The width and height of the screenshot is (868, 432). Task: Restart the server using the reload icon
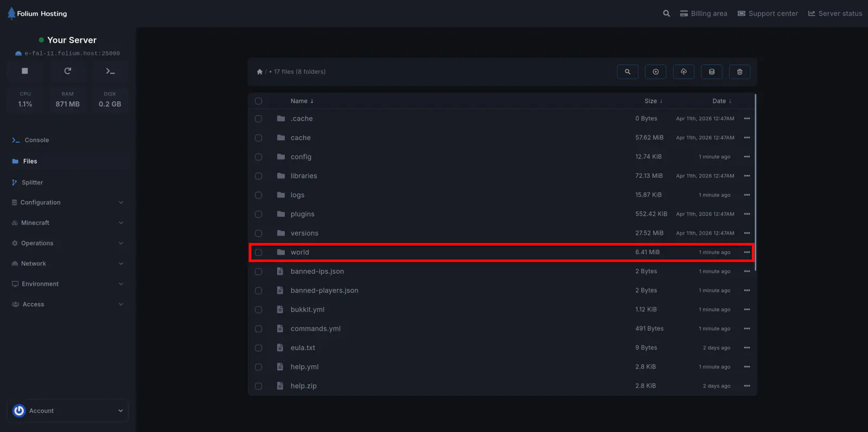(x=67, y=71)
